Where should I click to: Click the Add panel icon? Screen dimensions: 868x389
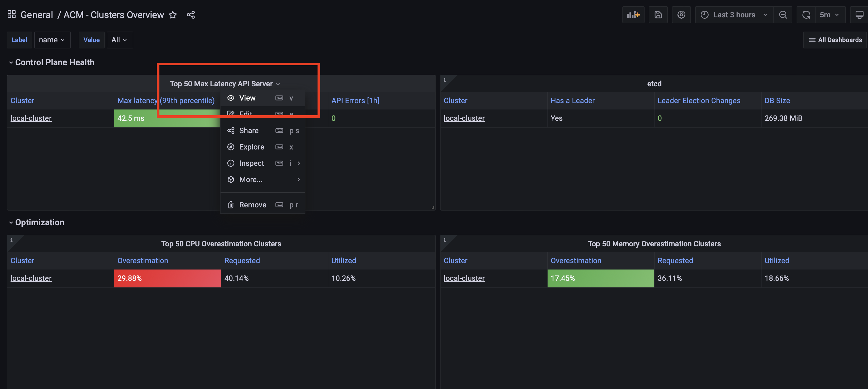pyautogui.click(x=633, y=15)
